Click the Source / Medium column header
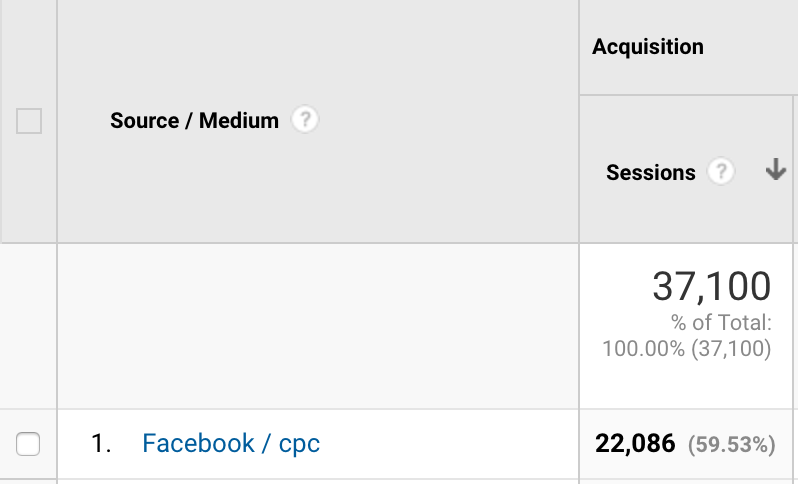The height and width of the screenshot is (484, 798). click(x=194, y=121)
